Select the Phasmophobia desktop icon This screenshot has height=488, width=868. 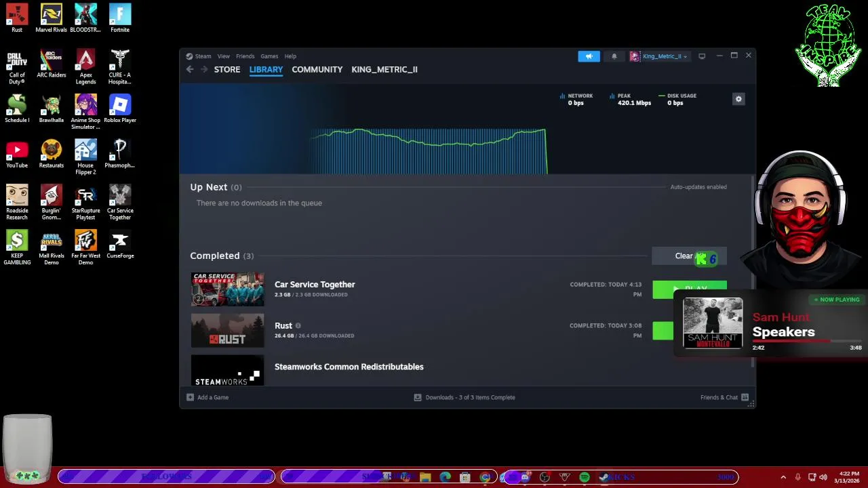point(120,155)
